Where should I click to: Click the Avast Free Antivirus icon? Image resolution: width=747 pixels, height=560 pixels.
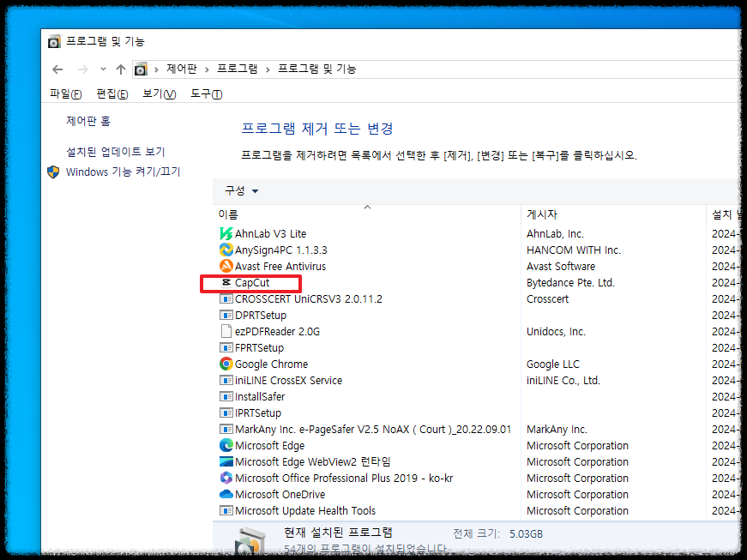point(226,266)
